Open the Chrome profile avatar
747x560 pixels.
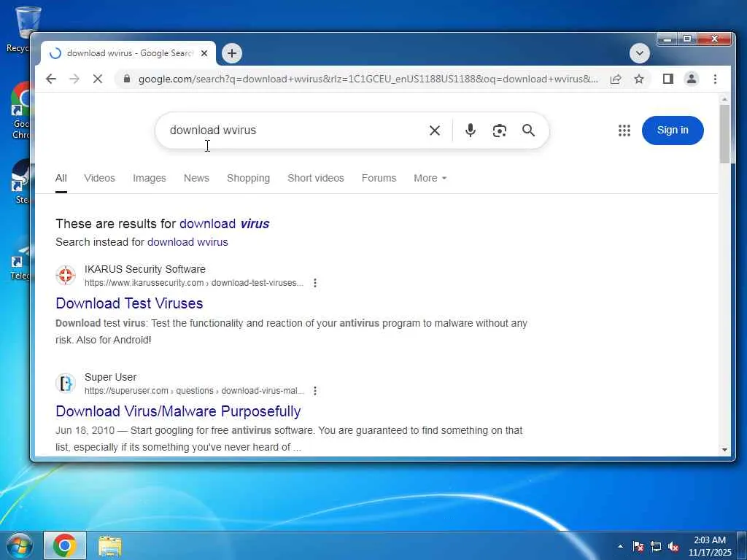click(x=692, y=79)
